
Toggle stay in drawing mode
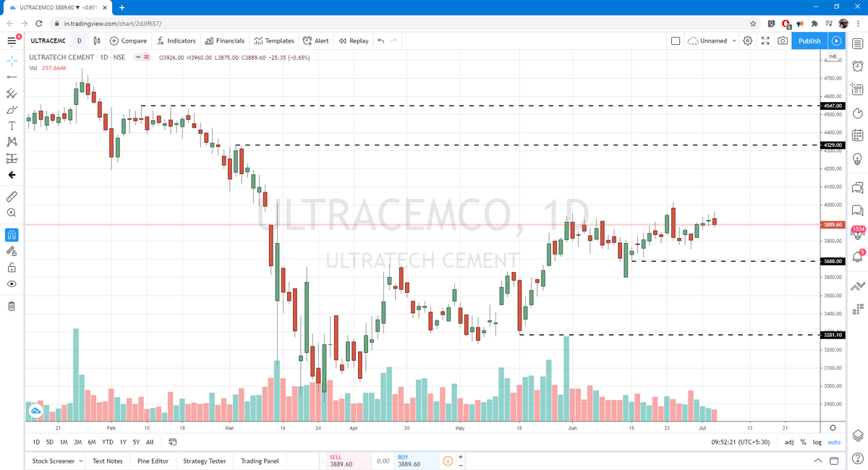click(12, 251)
